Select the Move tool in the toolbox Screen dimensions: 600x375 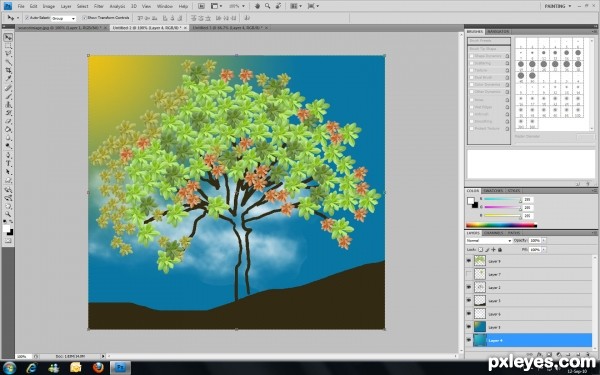click(8, 37)
